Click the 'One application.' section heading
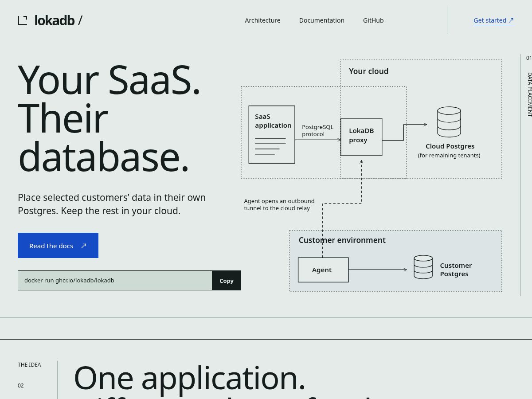This screenshot has width=532, height=399. pyautogui.click(x=190, y=378)
